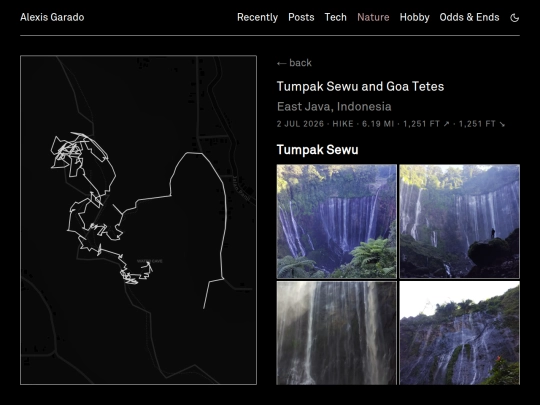This screenshot has height=405, width=540.
Task: Open photo with person standing on boulder
Action: [x=459, y=221]
